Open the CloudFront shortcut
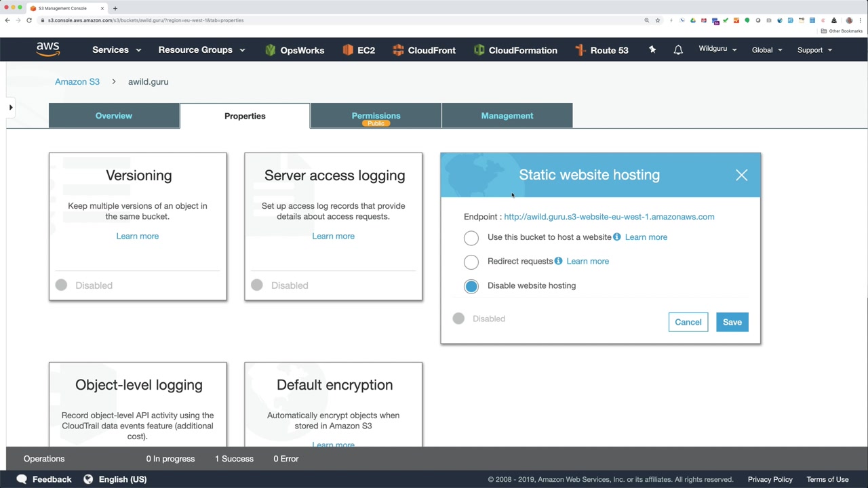This screenshot has height=488, width=868. click(424, 50)
